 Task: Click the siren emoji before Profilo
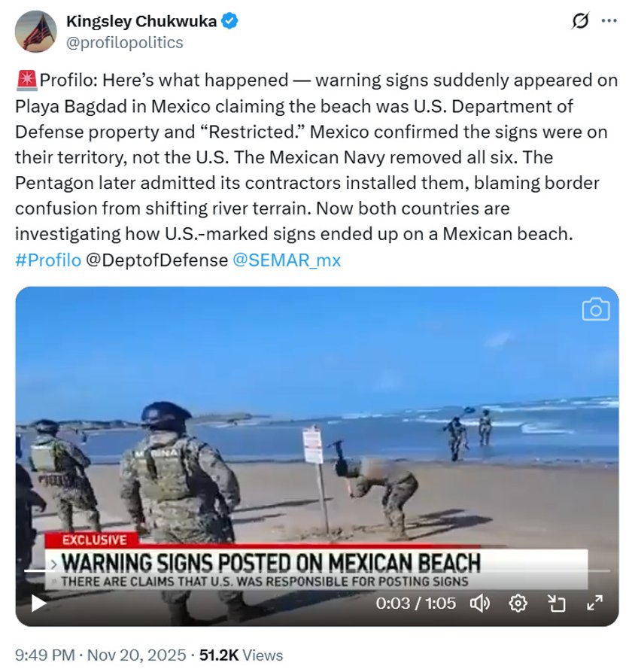[27, 81]
